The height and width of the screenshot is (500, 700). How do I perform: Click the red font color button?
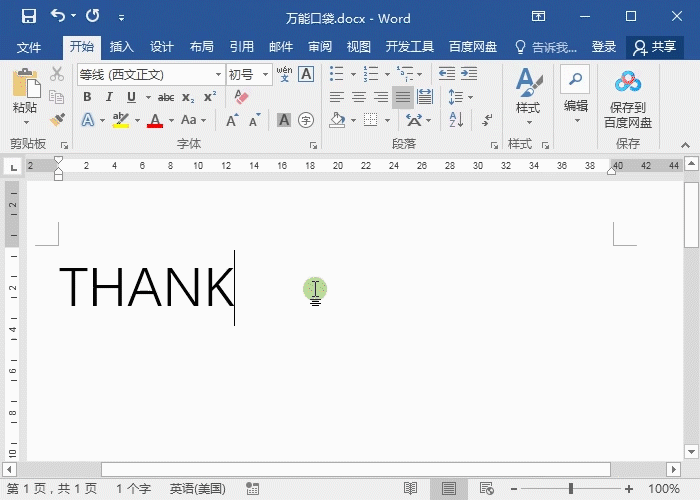155,120
